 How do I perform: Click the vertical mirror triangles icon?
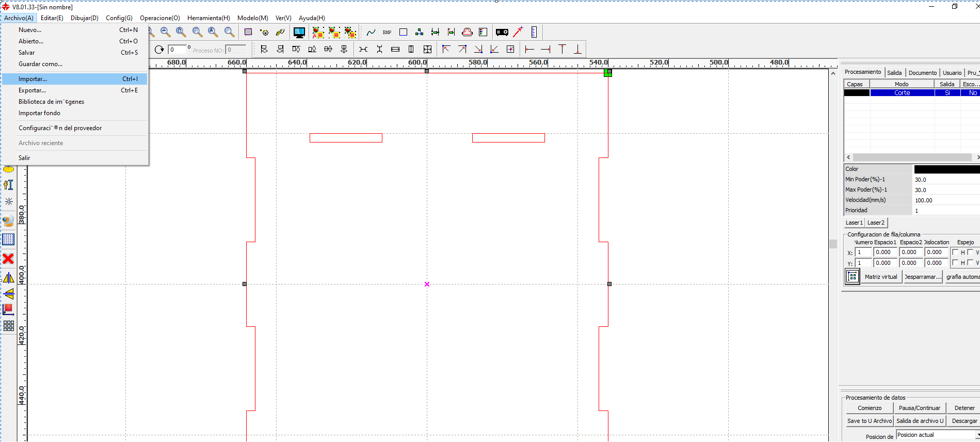tap(8, 294)
